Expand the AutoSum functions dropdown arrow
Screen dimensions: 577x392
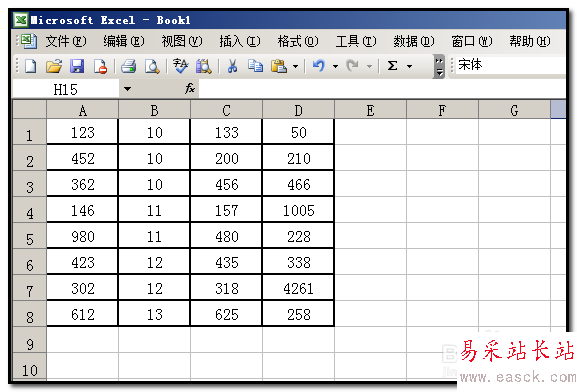pos(409,67)
